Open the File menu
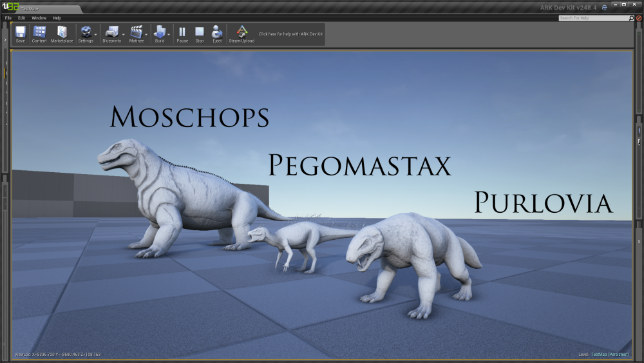The image size is (644, 363). pyautogui.click(x=8, y=18)
